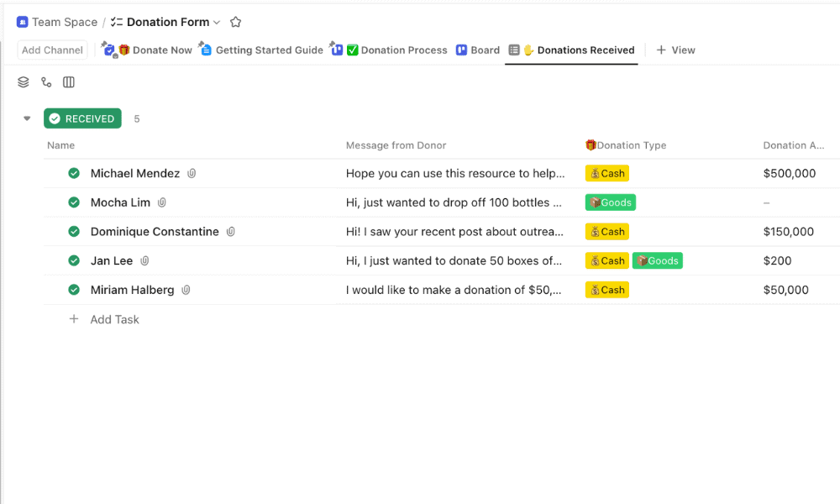This screenshot has height=504, width=840.
Task: Toggle status check for Miriam Halberg
Action: click(74, 290)
